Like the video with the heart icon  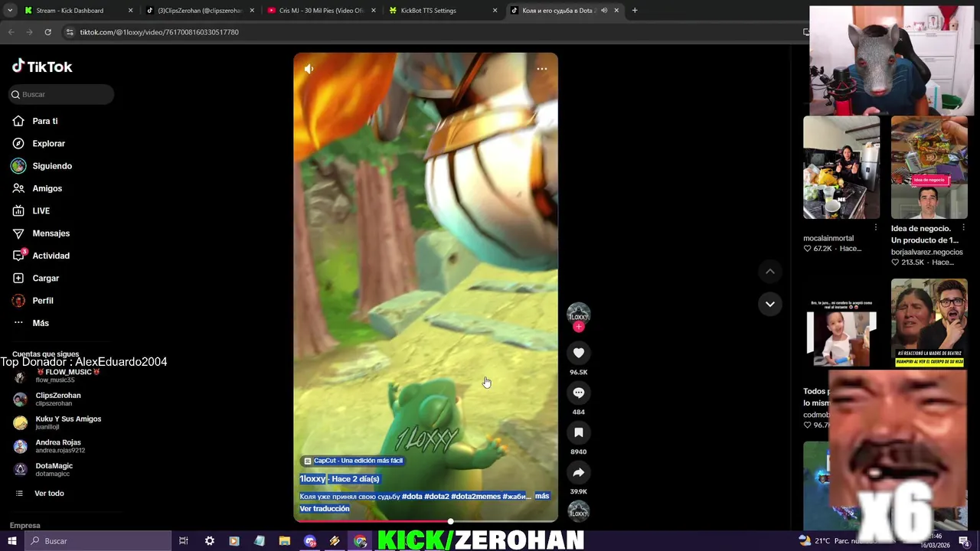579,353
